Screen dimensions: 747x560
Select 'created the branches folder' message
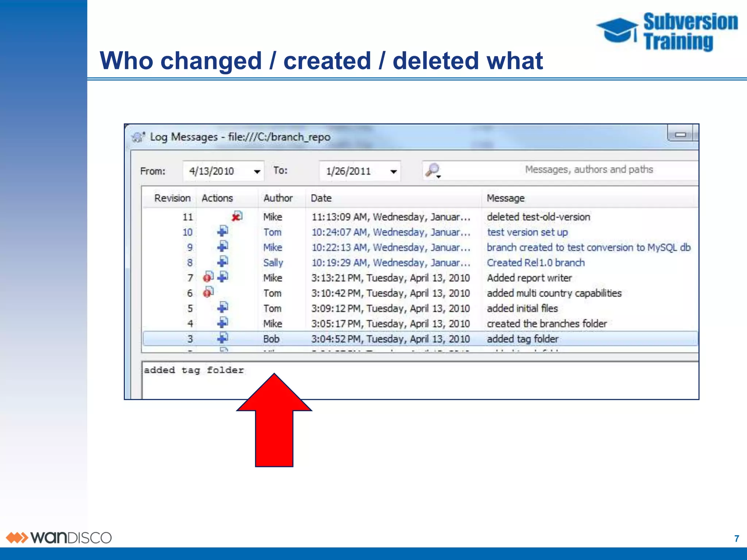(547, 324)
